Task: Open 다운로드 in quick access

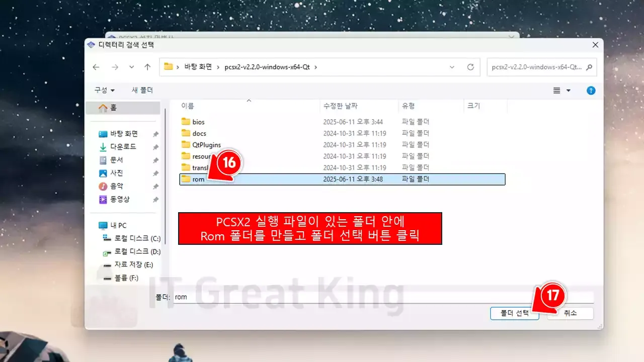Action: click(123, 147)
